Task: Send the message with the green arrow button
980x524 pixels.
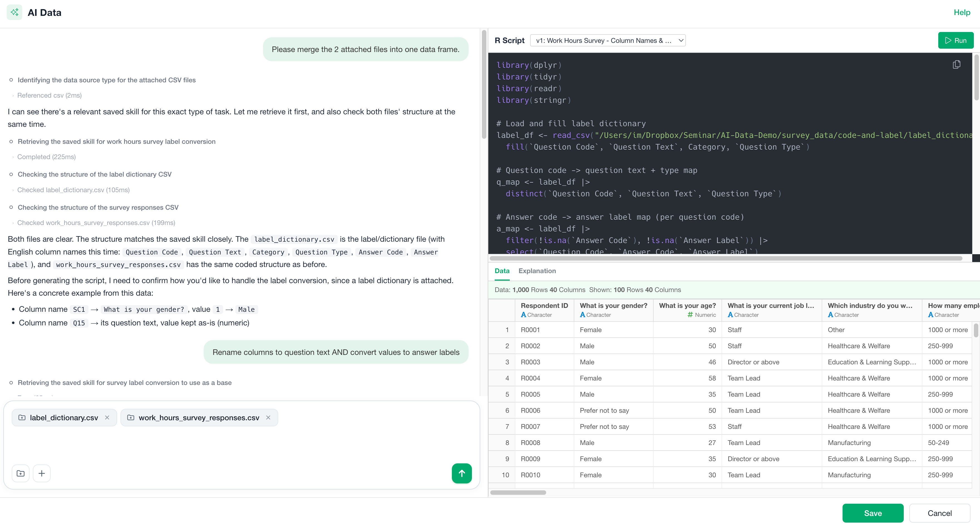Action: 461,473
